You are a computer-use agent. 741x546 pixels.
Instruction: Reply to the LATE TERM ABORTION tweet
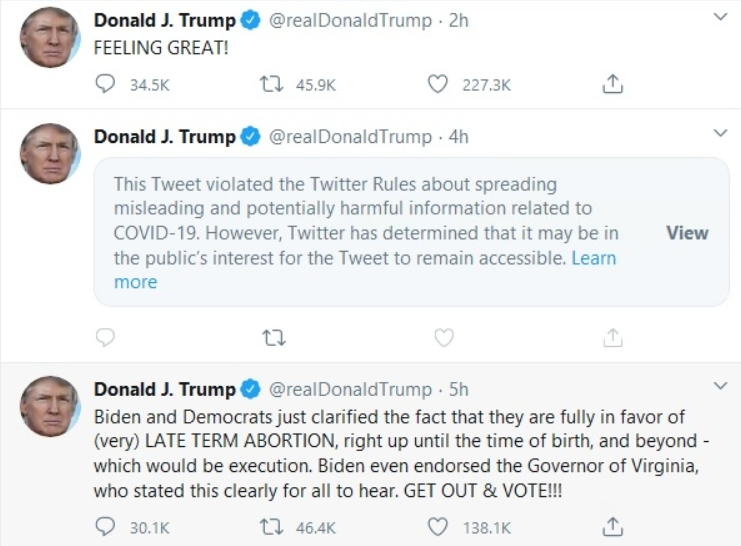[106, 527]
